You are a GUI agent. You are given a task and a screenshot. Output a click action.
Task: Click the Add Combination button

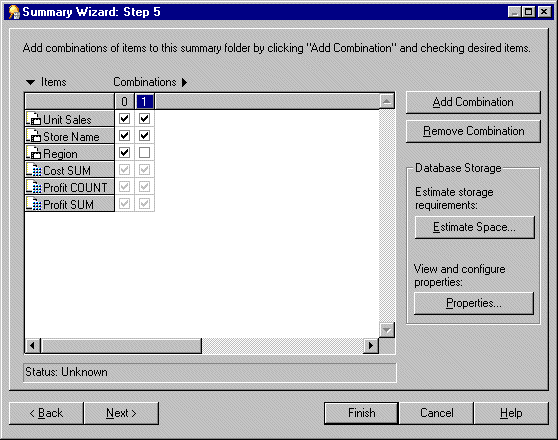point(473,103)
